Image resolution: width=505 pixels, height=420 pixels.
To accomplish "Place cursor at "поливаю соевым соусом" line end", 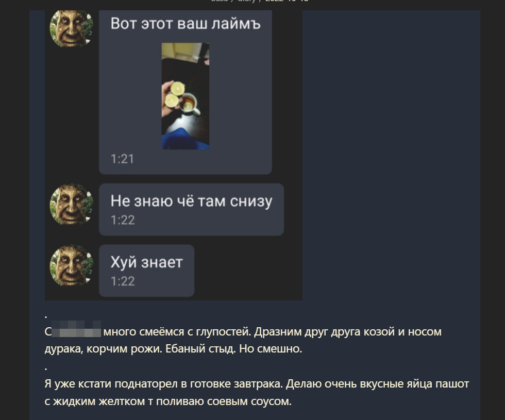I will (x=291, y=401).
